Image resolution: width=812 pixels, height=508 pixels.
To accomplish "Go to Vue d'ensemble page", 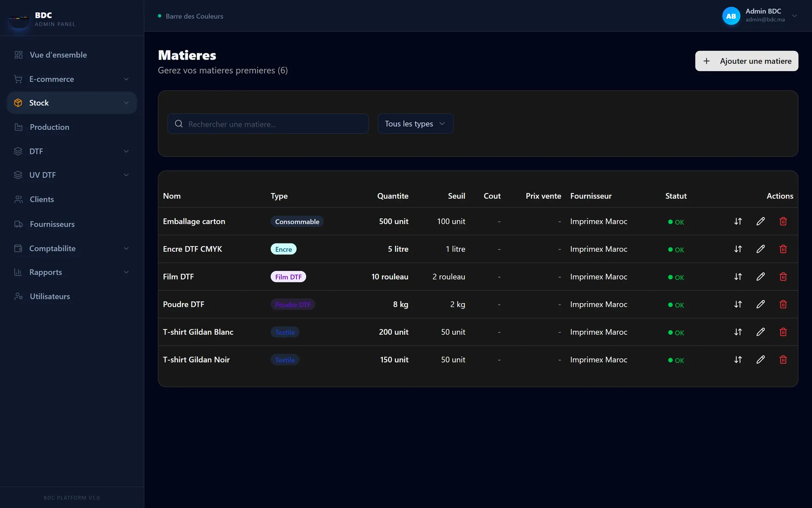I will pyautogui.click(x=72, y=55).
